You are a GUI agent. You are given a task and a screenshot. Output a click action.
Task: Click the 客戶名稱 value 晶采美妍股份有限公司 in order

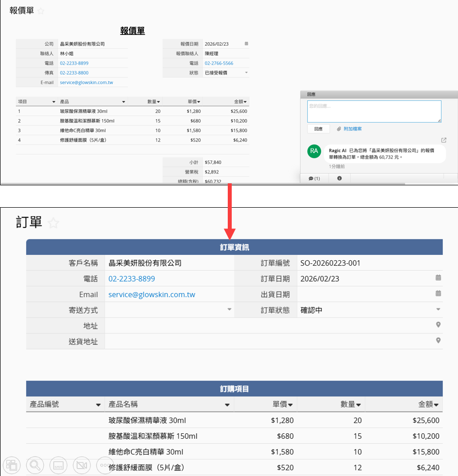click(145, 263)
